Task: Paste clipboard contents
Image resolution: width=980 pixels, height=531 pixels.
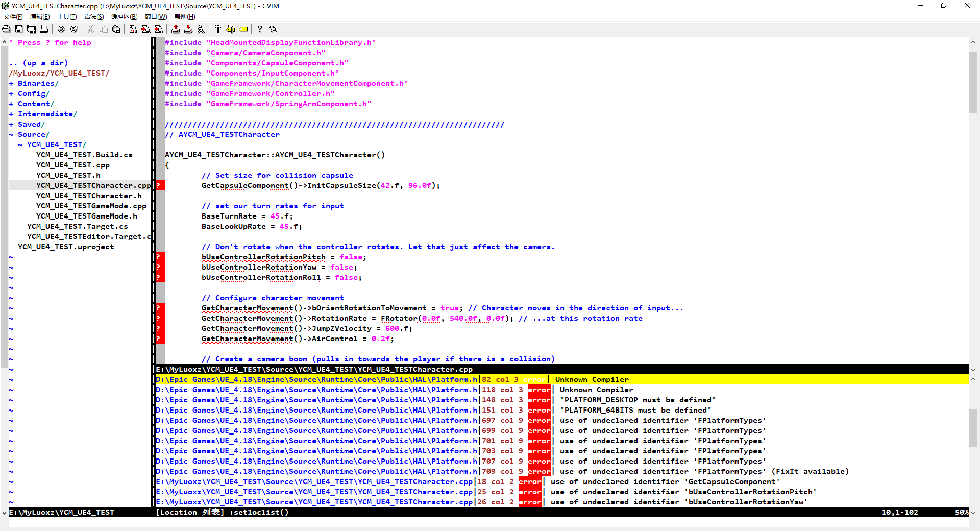Action: 116,29
